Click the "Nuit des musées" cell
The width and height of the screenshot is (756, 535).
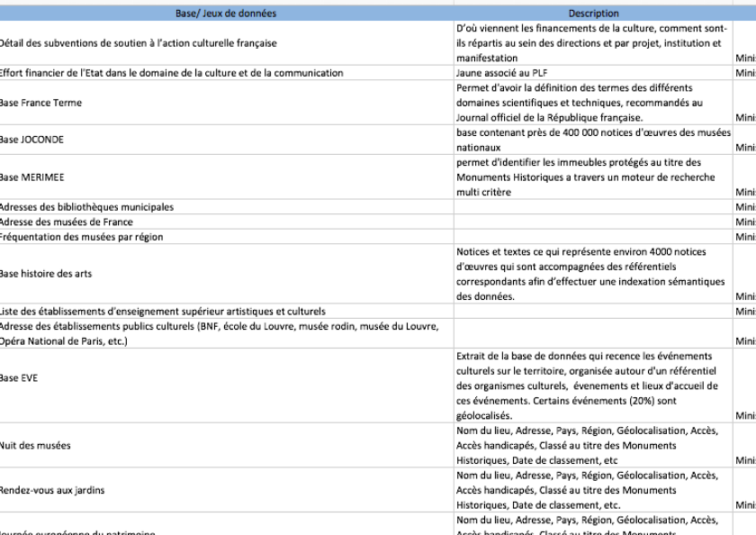coord(35,446)
